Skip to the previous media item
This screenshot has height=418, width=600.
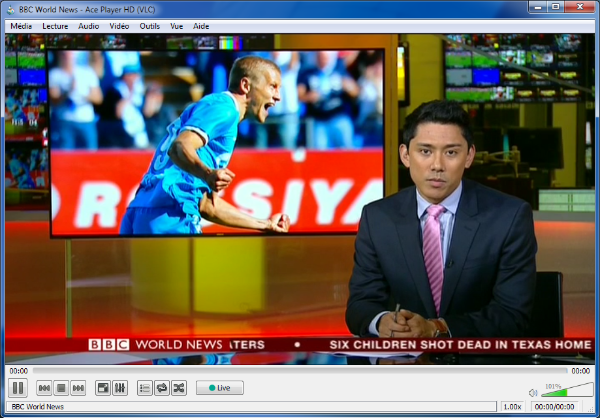(x=44, y=388)
